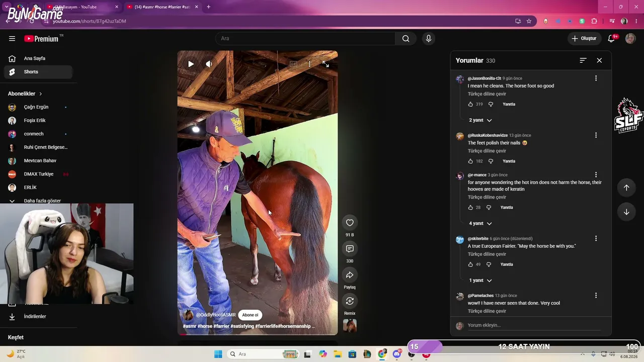644x362 pixels.
Task: Go to the previous Short with up arrow
Action: pos(626,188)
